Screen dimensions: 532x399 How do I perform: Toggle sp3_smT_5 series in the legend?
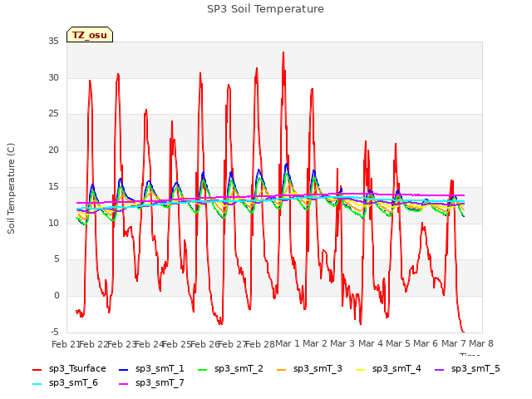pos(467,369)
